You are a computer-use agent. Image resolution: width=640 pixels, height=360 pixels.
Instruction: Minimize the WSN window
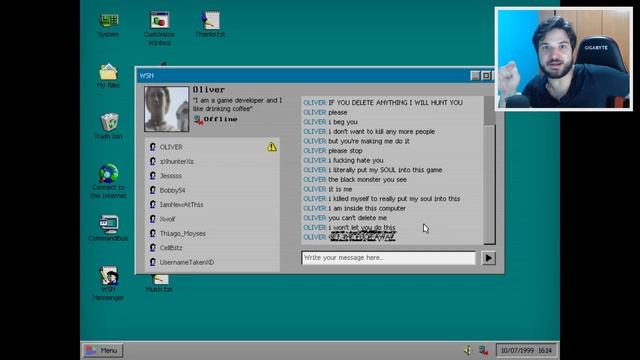(x=475, y=76)
